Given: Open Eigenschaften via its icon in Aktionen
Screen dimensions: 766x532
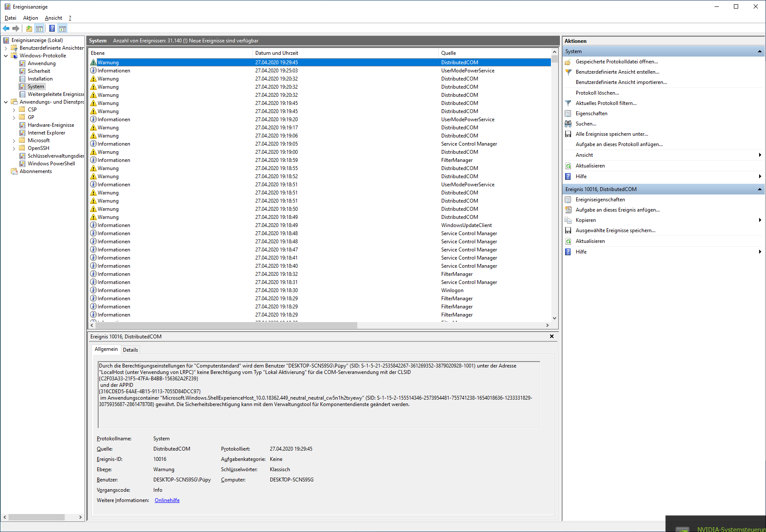Looking at the screenshot, I should pos(568,114).
